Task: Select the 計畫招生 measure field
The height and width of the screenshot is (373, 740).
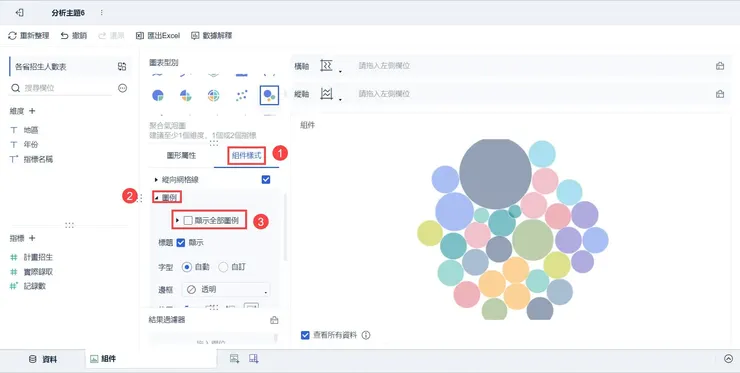Action: (x=38, y=257)
